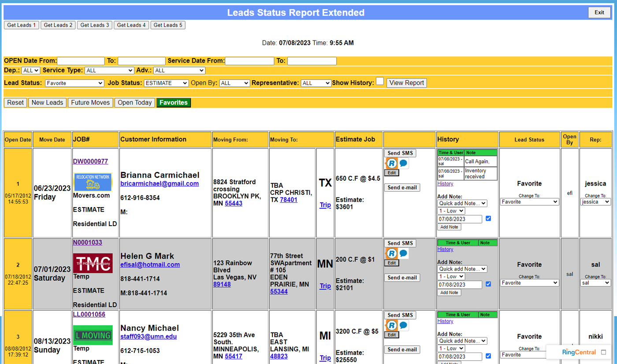Viewport: 617px width, 364px height.
Task: Open chat bubble icon in Helen G Mark row
Action: click(403, 253)
